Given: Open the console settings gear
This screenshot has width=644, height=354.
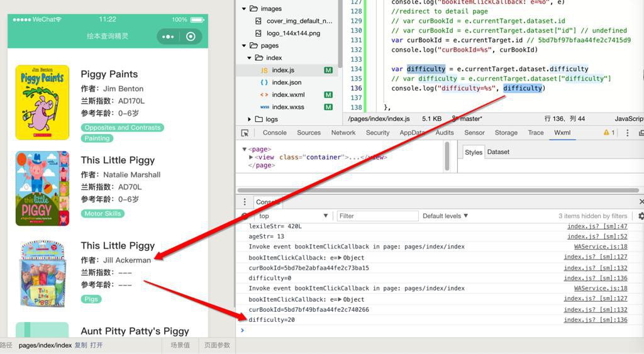Looking at the screenshot, I should pyautogui.click(x=641, y=216).
